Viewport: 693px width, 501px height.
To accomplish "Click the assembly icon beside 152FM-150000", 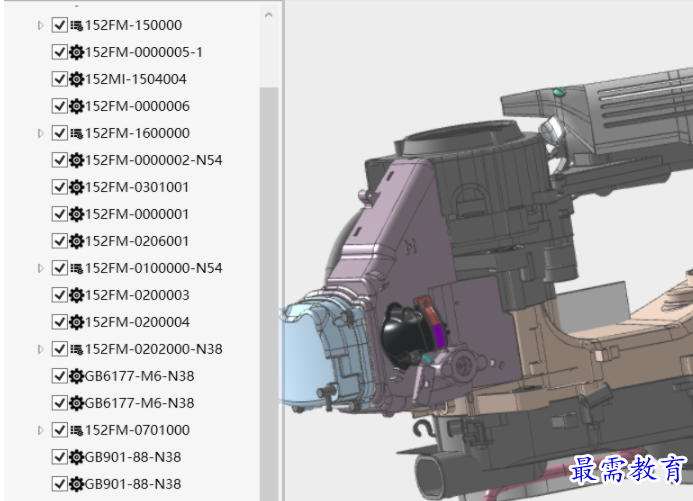I will click(76, 26).
